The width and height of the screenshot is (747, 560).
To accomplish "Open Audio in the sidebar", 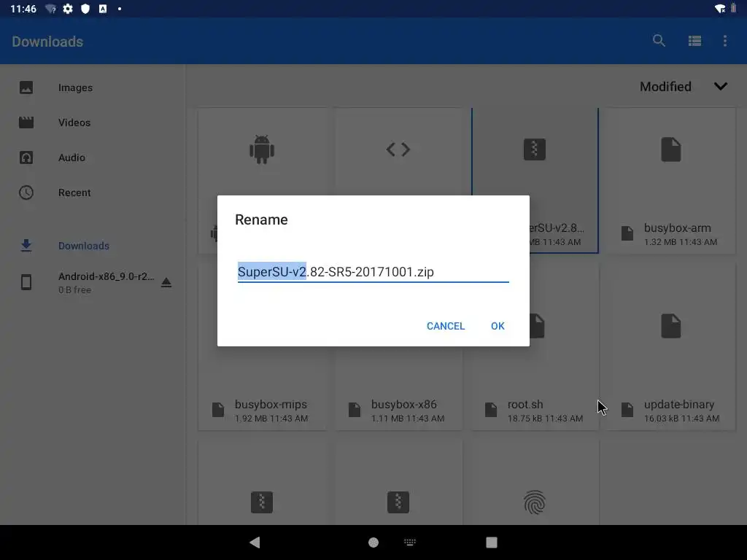I will pos(93,157).
